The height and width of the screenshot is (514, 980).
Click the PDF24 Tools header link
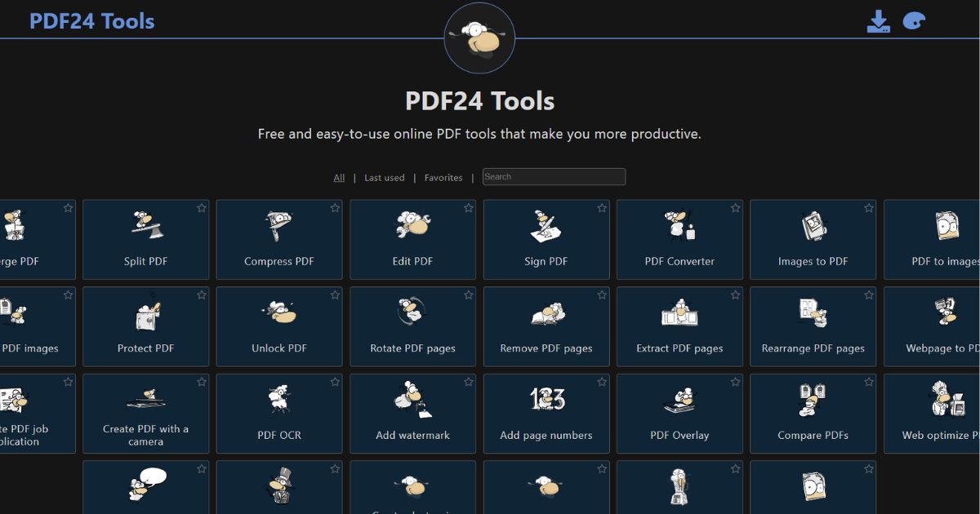92,20
